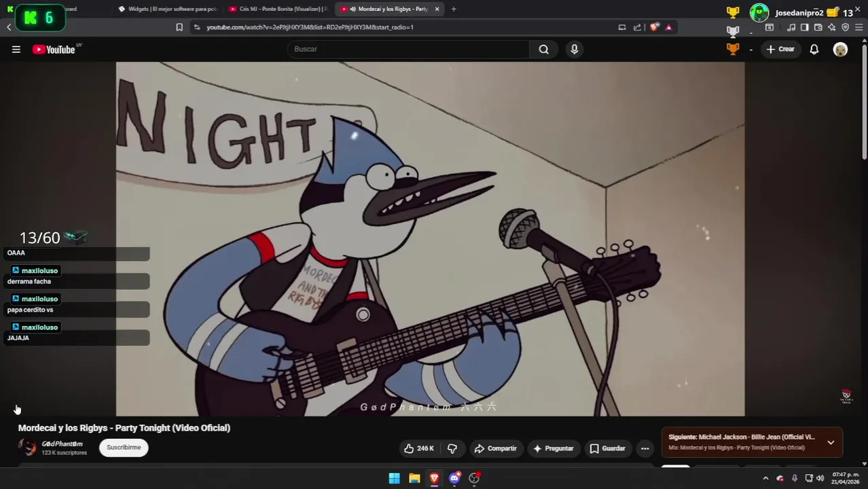Switch to the Widgets browser tab
Viewport: 868px width, 489px height.
tap(167, 9)
